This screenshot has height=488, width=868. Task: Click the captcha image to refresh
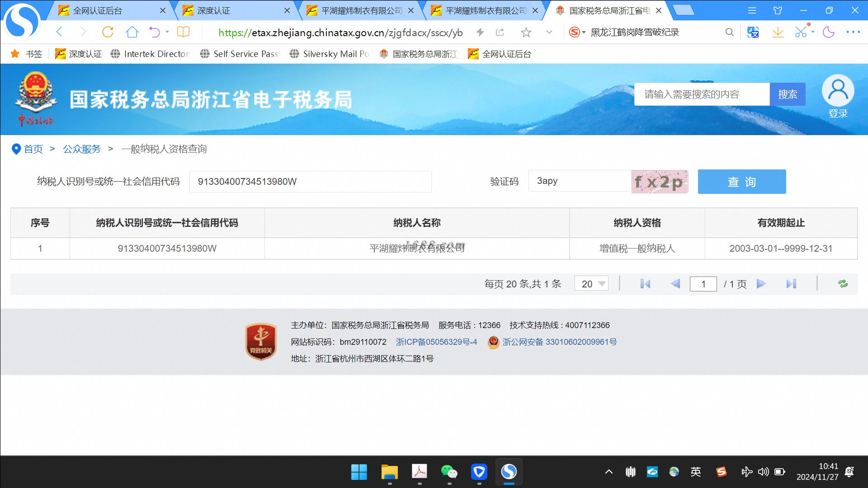[659, 182]
